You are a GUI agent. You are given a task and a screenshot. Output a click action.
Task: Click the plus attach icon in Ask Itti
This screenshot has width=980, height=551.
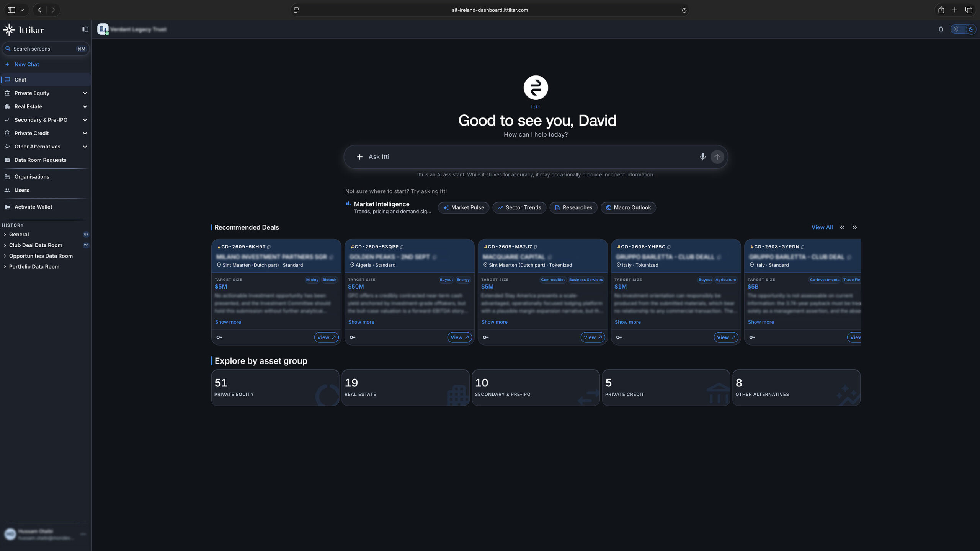359,157
